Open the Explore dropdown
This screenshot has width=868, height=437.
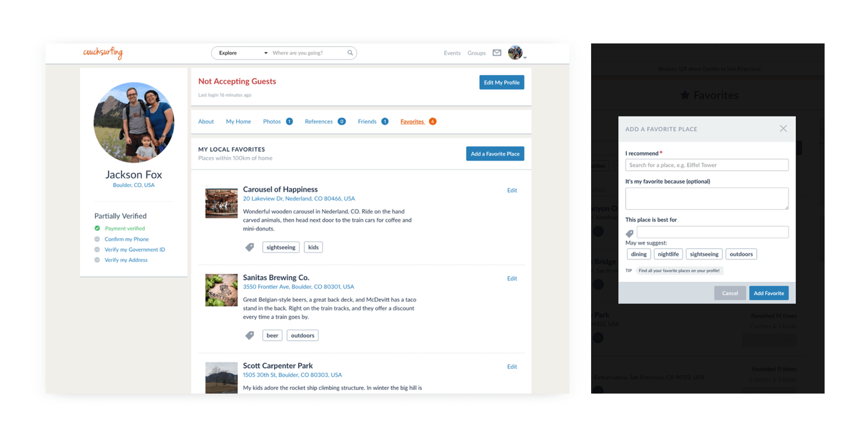(243, 53)
